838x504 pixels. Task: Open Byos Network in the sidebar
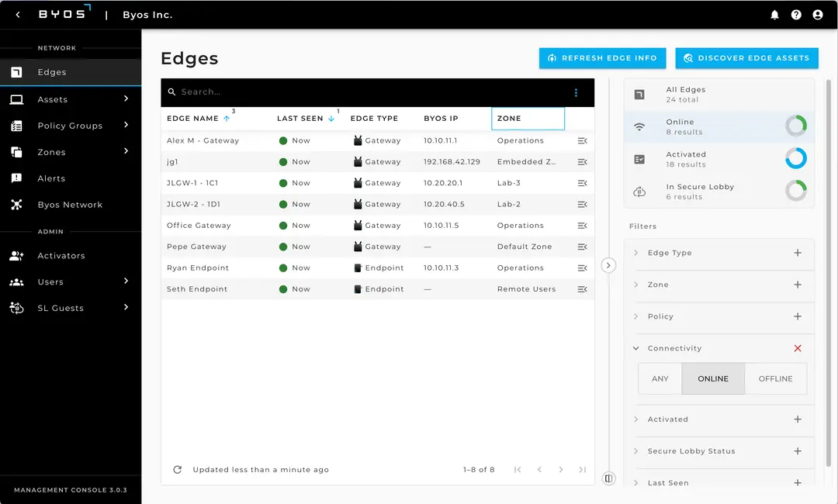tap(70, 205)
